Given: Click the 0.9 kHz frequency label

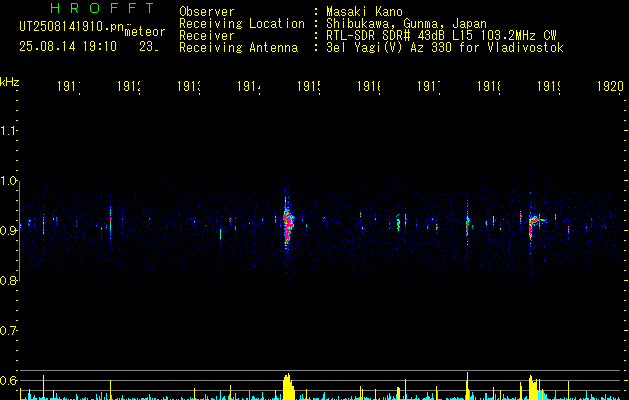Looking at the screenshot, I should point(9,231).
